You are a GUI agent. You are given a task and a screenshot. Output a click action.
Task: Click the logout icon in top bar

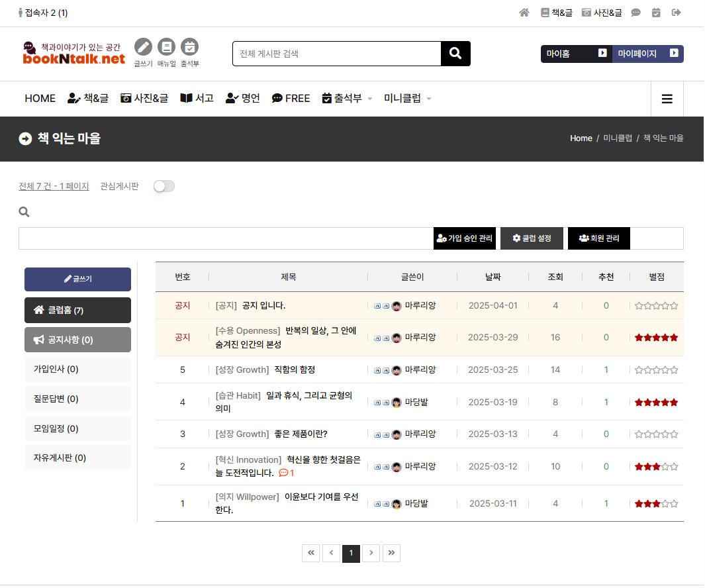pyautogui.click(x=676, y=13)
